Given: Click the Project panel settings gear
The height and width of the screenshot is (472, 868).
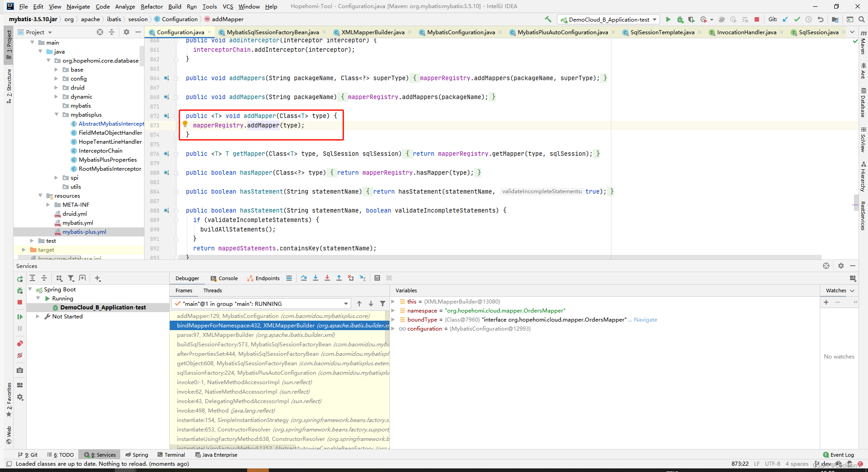Looking at the screenshot, I should [127, 32].
